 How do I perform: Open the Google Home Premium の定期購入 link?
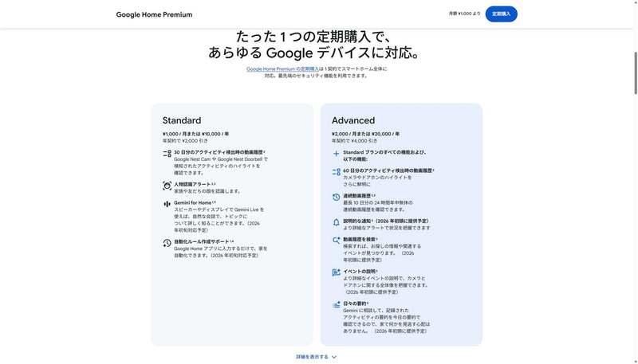(x=283, y=69)
